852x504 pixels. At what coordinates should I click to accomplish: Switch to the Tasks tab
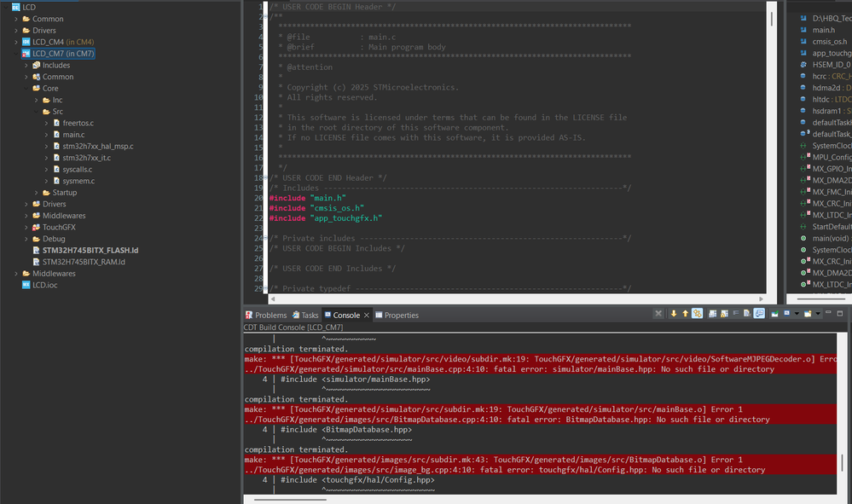[305, 315]
